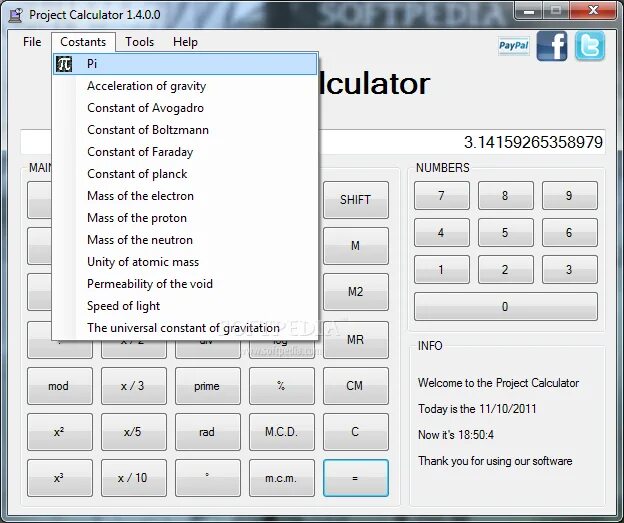Select Mass of the proton
The width and height of the screenshot is (624, 523).
coord(185,218)
